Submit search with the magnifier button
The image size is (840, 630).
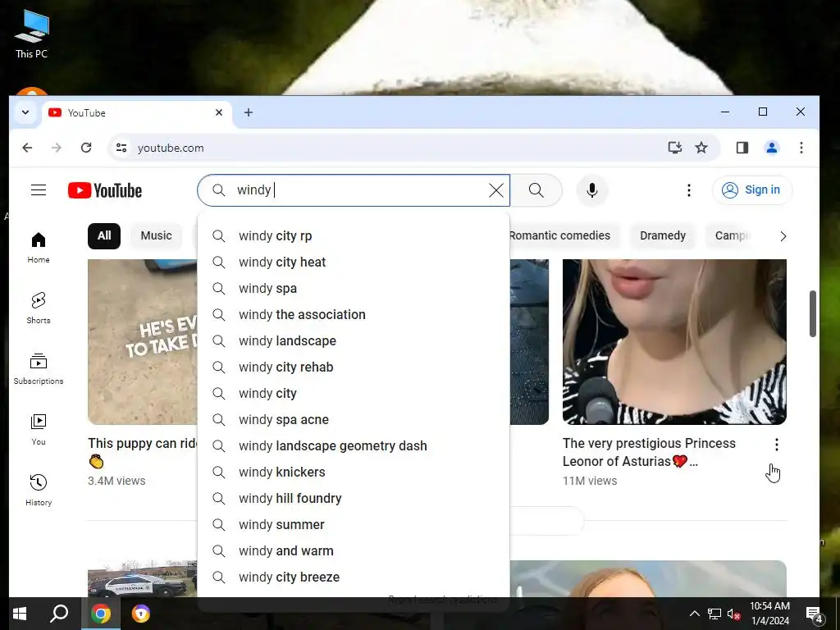coord(536,190)
